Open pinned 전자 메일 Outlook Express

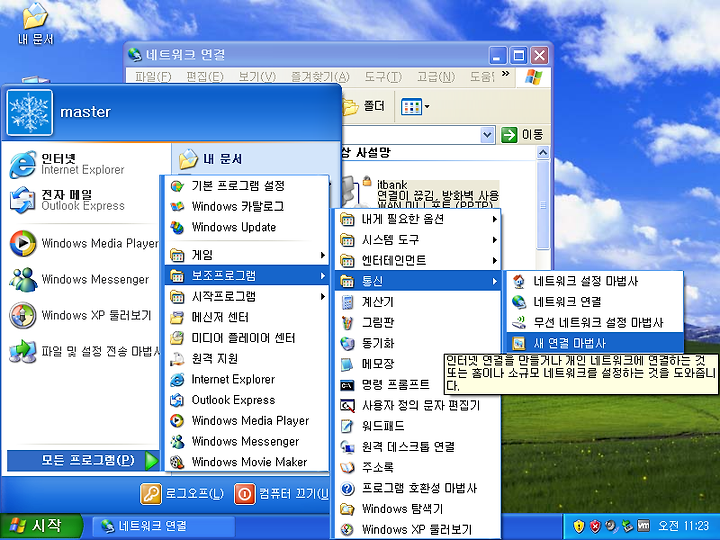pyautogui.click(x=83, y=200)
